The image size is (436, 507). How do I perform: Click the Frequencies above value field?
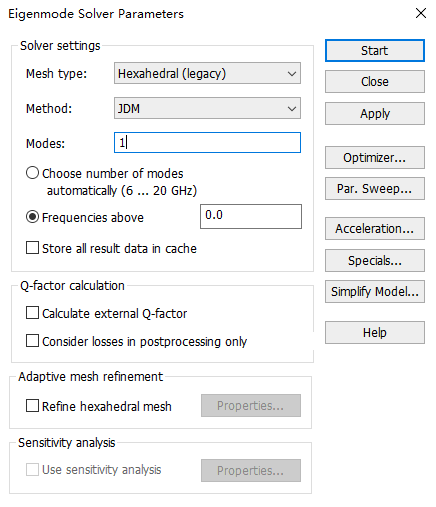click(x=251, y=216)
